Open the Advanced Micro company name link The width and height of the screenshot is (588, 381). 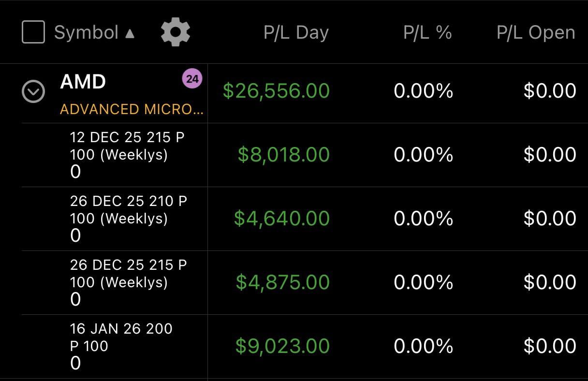[x=132, y=109]
